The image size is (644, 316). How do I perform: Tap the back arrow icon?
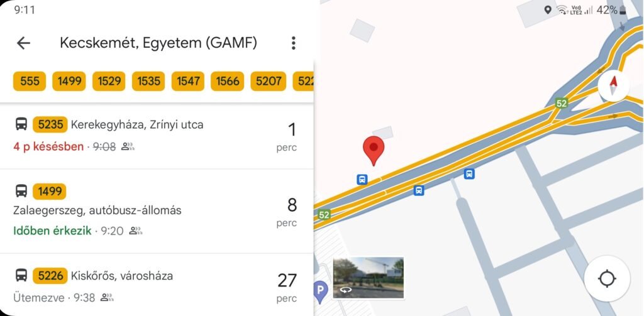point(23,43)
